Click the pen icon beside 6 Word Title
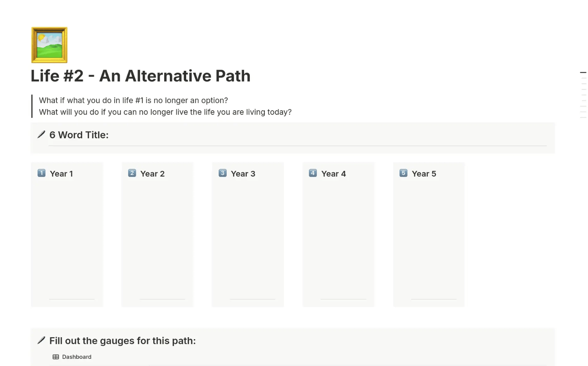 click(41, 135)
